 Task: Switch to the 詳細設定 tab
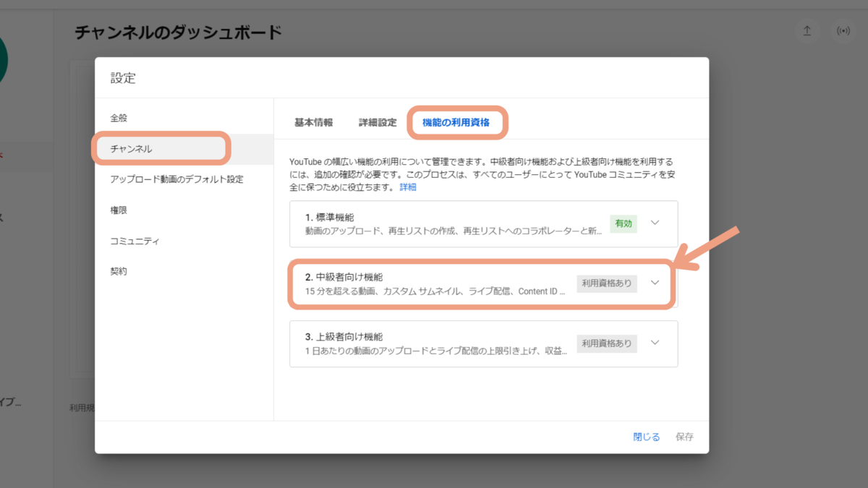pyautogui.click(x=378, y=122)
